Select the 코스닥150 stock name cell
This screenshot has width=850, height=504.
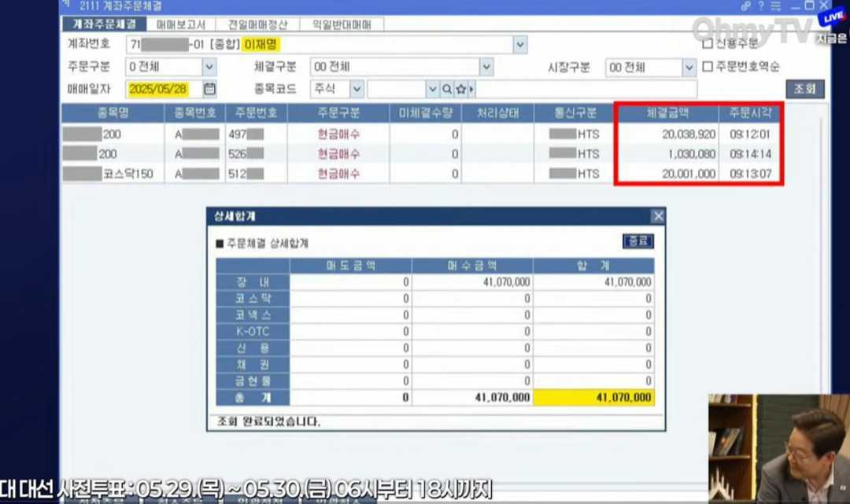click(x=113, y=175)
